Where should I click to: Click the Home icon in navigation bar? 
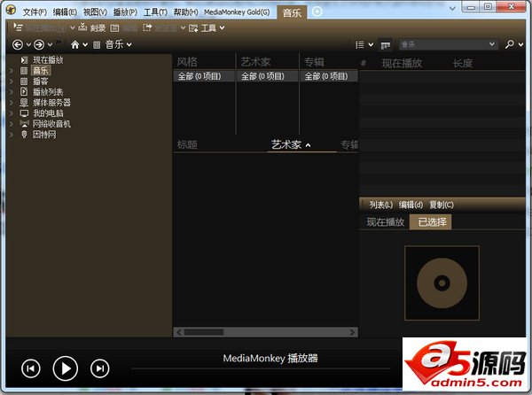pos(75,44)
